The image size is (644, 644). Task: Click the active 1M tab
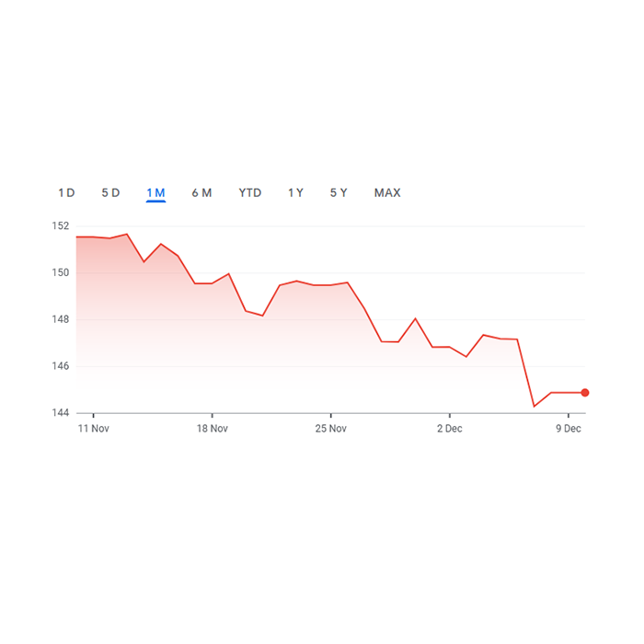click(x=155, y=193)
